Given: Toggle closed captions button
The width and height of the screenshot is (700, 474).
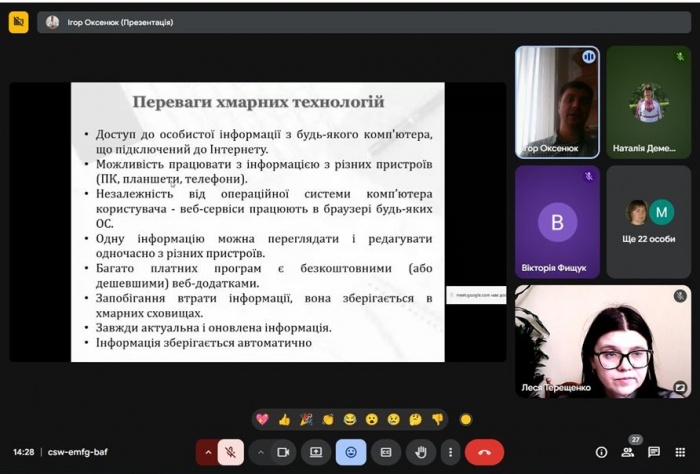Looking at the screenshot, I should (386, 452).
